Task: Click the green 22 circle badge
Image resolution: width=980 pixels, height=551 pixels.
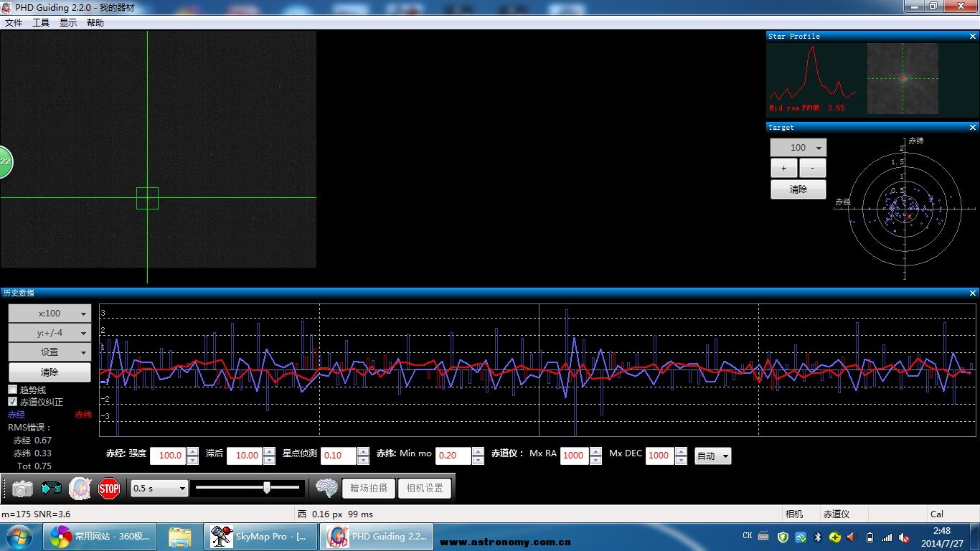Action: [x=4, y=161]
